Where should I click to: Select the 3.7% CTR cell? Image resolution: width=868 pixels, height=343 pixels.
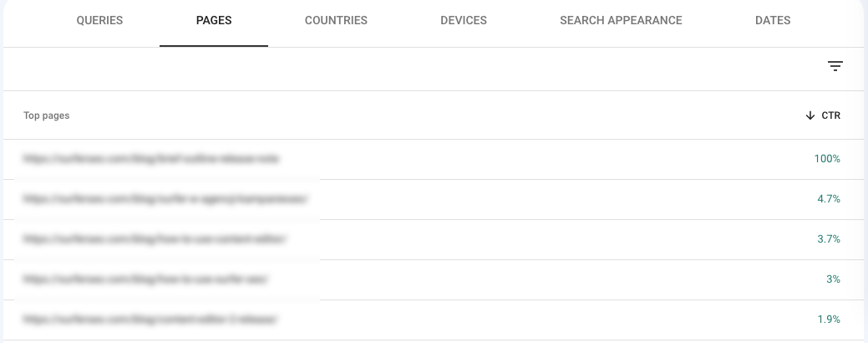[x=829, y=239]
